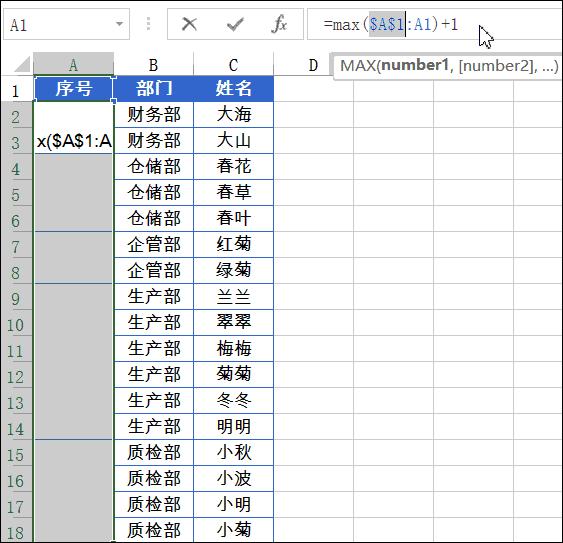
Task: Click the cell containing 小波
Action: pos(233,478)
